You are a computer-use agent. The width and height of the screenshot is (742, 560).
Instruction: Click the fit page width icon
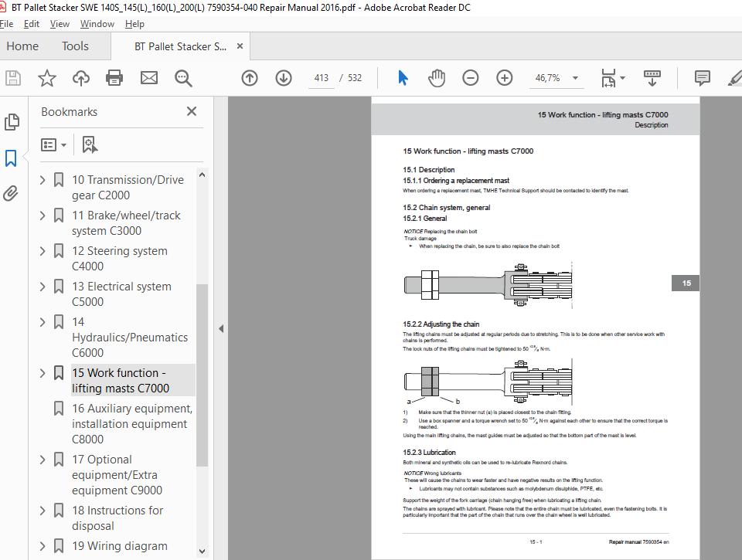click(608, 78)
